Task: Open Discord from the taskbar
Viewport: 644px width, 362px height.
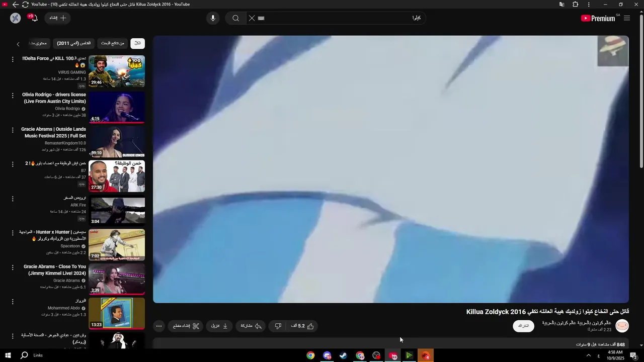Action: click(327, 355)
